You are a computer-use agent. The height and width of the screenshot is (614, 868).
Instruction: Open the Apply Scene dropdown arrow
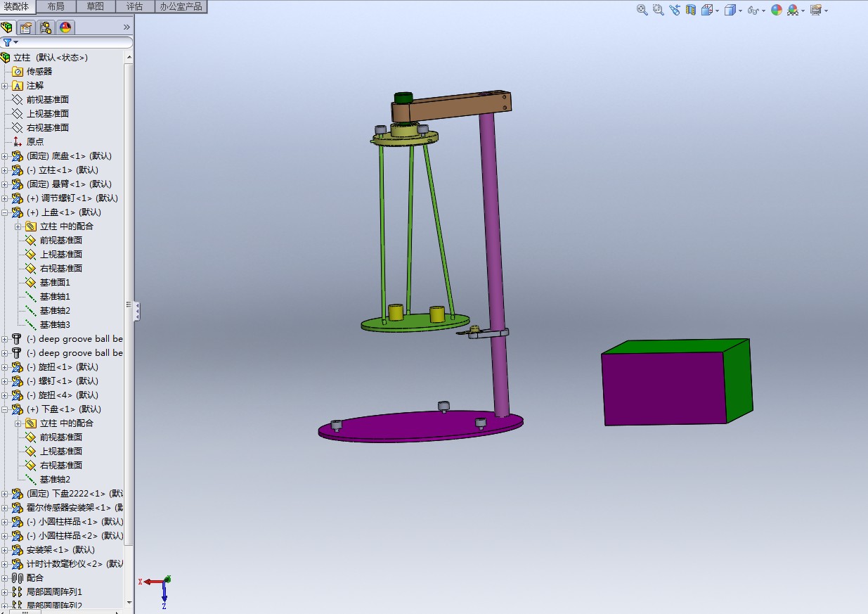[803, 11]
